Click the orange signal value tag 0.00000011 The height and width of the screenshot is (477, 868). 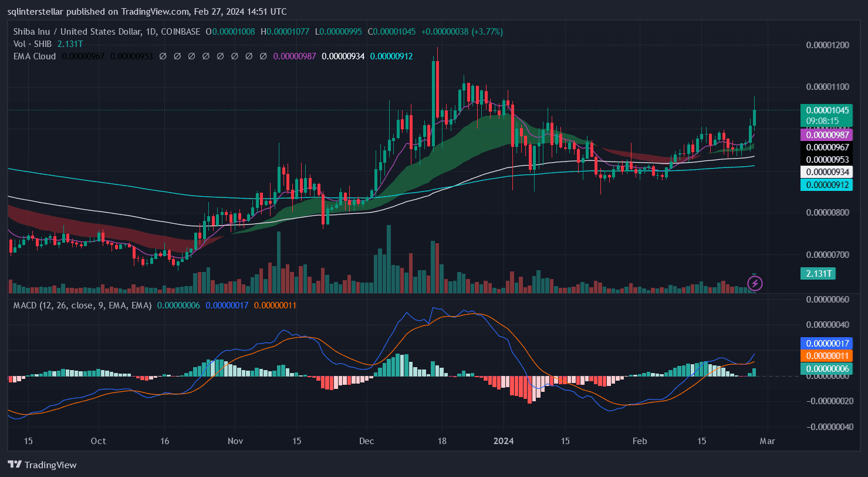[828, 356]
